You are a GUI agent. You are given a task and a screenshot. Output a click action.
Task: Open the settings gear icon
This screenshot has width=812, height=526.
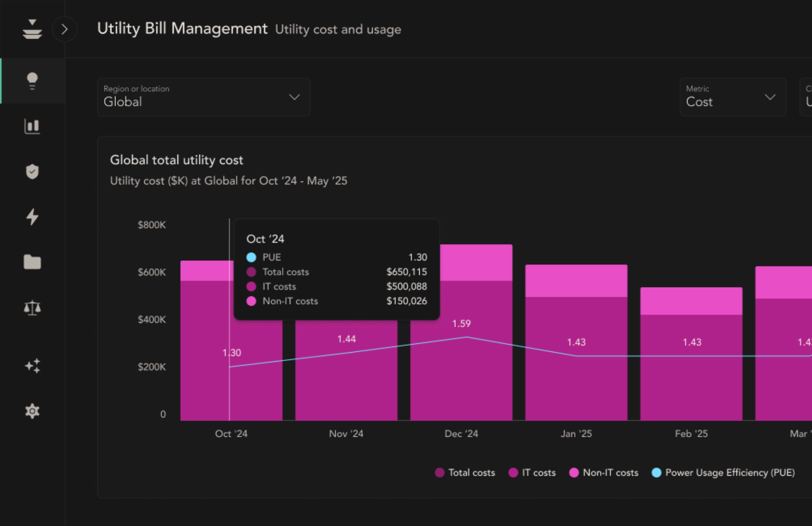coord(32,411)
